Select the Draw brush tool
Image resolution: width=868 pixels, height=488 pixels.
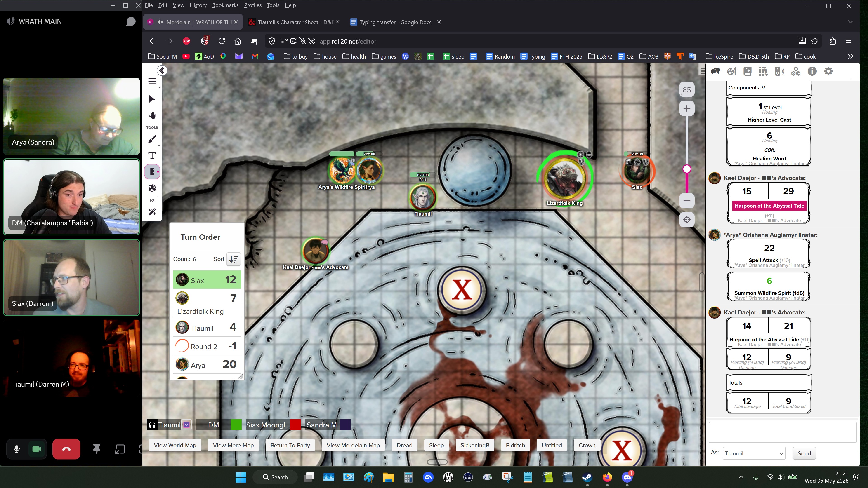point(152,139)
